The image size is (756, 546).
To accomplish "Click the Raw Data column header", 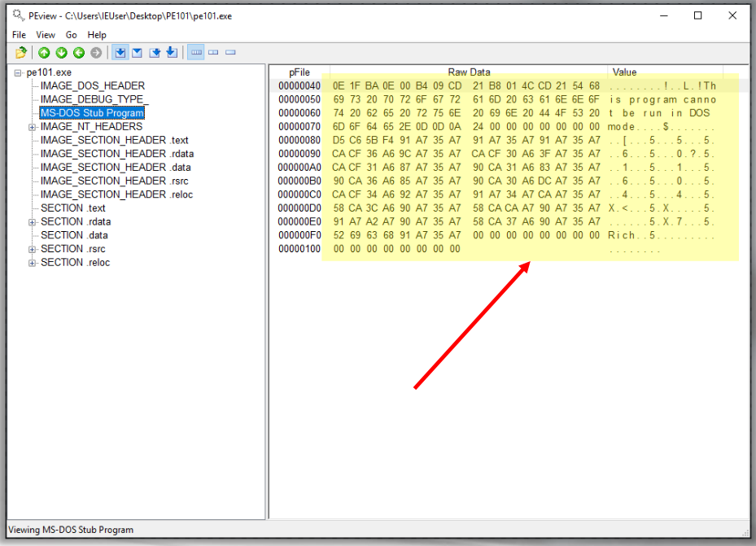I will pyautogui.click(x=469, y=72).
